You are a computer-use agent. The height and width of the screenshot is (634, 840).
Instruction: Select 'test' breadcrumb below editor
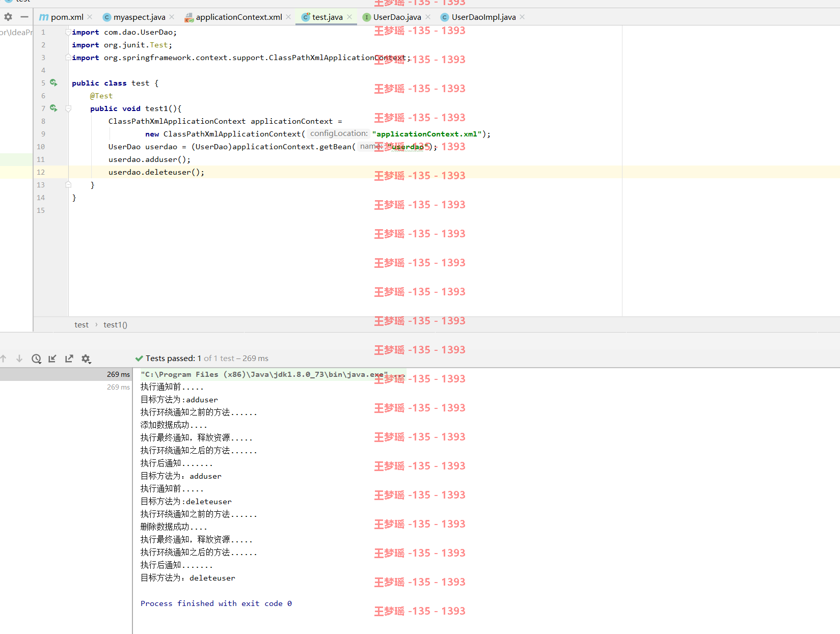pos(82,325)
